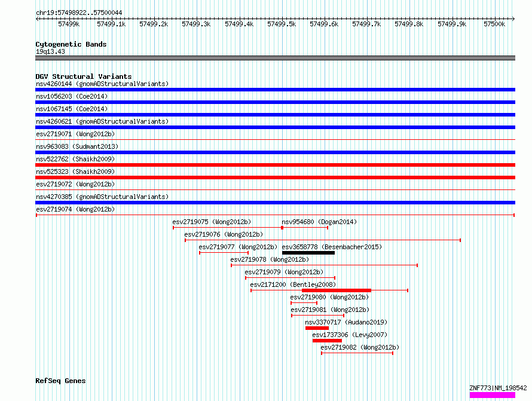This screenshot has height=401, width=532.
Task: Click the 57499.8k ruler label
Action: point(409,24)
